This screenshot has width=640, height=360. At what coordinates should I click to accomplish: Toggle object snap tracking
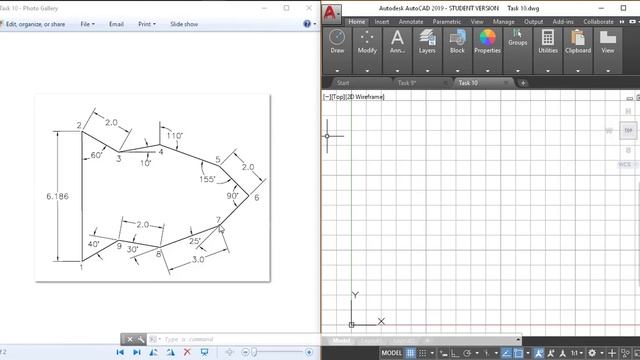506,353
